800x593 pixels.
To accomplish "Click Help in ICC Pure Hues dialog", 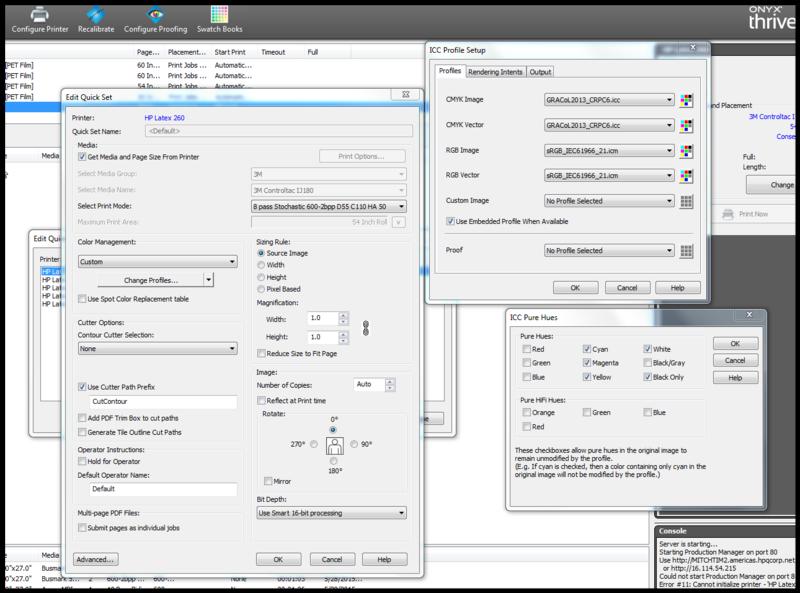I will point(735,378).
